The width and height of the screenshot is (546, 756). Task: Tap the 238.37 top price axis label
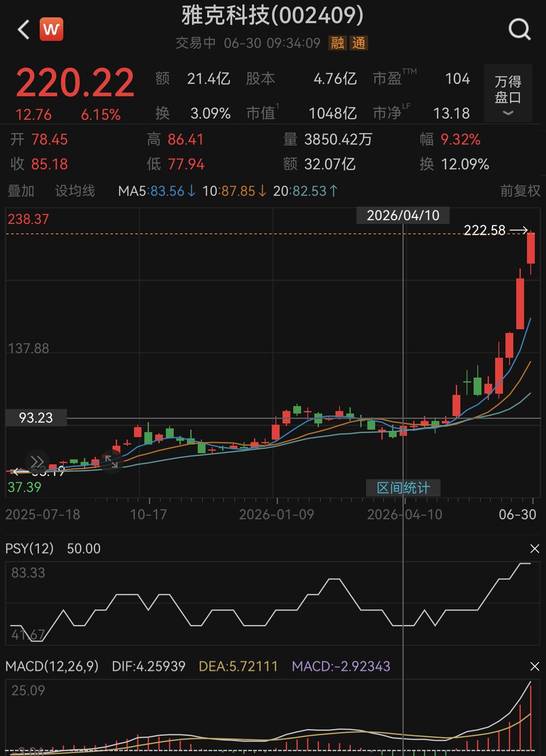pyautogui.click(x=28, y=219)
